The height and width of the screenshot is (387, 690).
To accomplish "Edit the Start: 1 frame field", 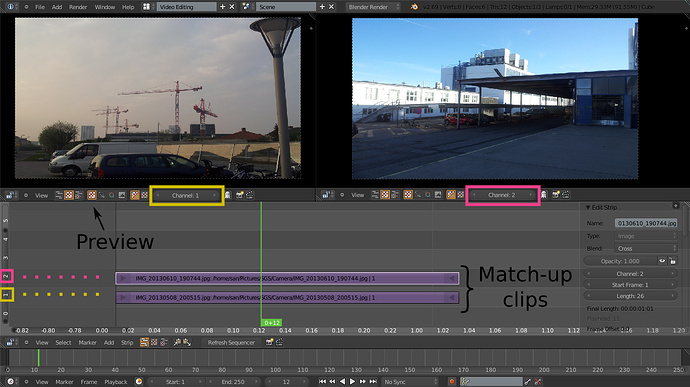I will tap(176, 382).
